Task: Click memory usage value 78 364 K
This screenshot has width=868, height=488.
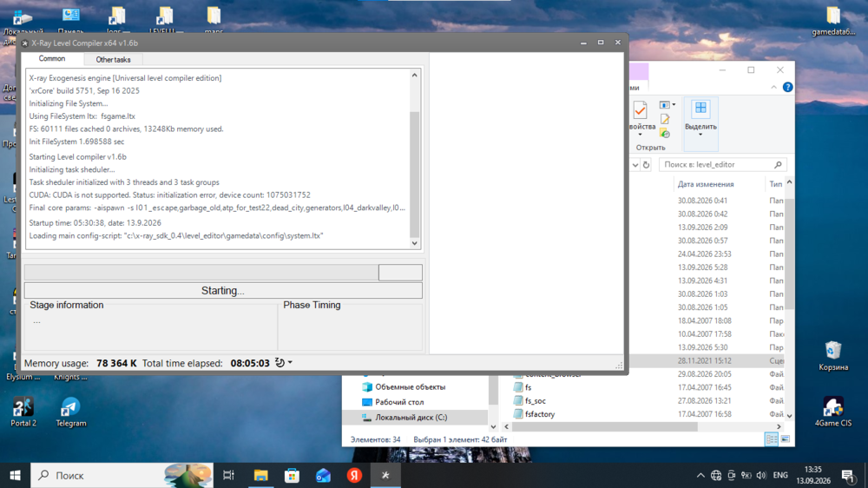Action: [x=116, y=363]
